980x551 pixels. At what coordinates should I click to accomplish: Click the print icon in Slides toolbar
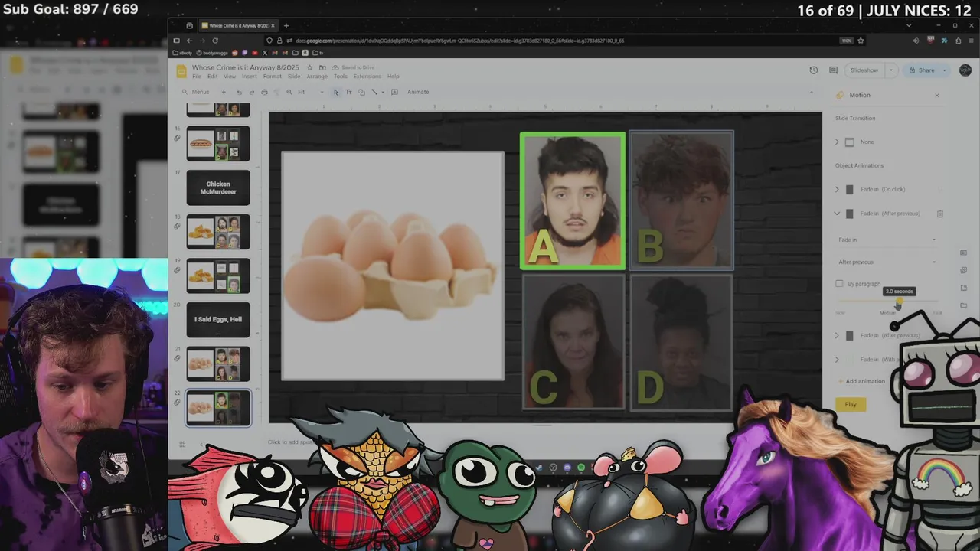point(264,92)
